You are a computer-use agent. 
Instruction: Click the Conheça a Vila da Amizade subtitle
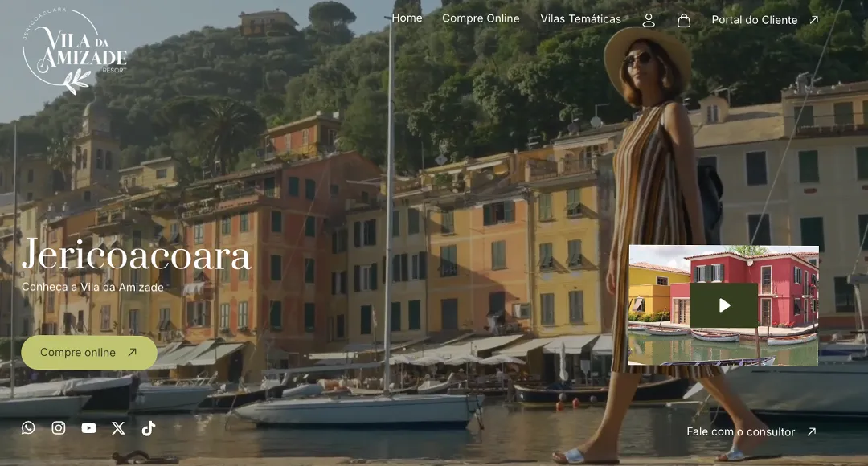(92, 288)
